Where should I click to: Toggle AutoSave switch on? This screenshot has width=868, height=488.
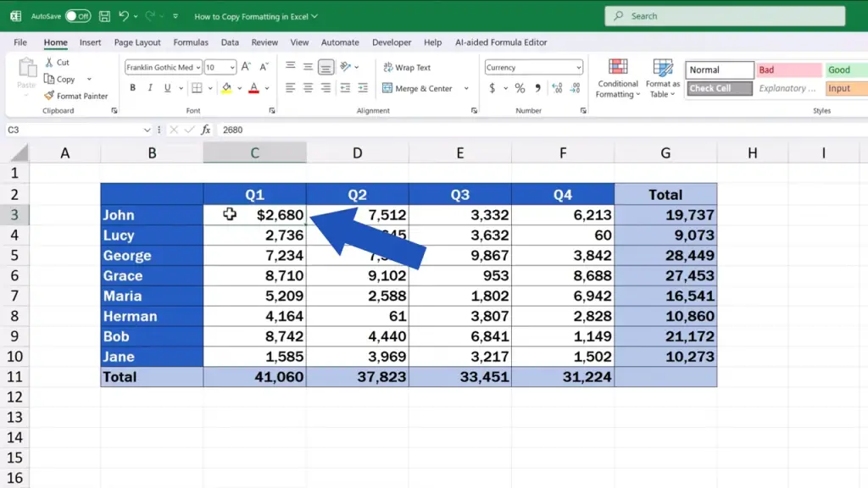pos(77,16)
